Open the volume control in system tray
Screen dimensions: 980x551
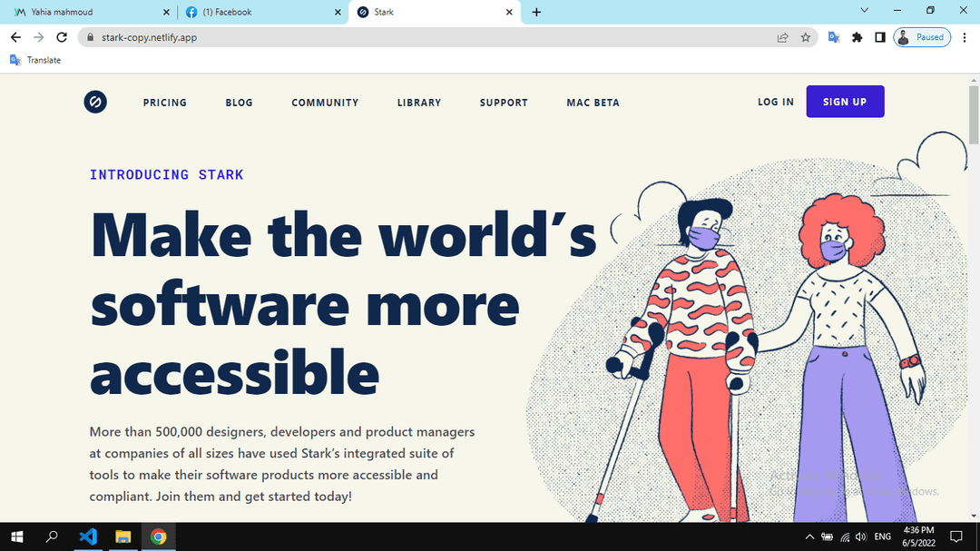point(861,536)
